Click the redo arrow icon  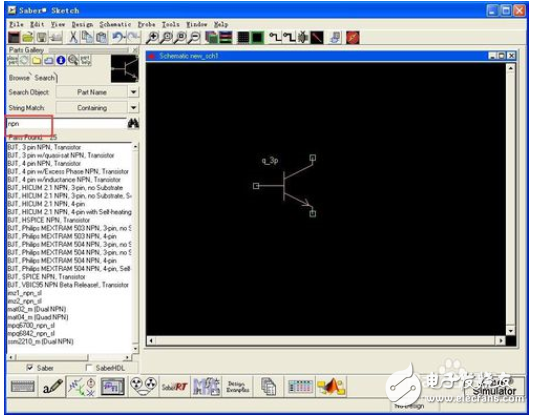pyautogui.click(x=133, y=37)
